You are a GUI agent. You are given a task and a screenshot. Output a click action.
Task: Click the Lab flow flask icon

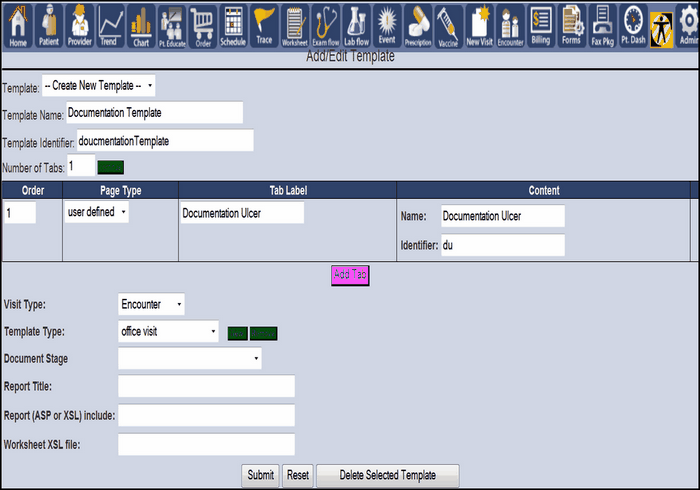tap(357, 25)
